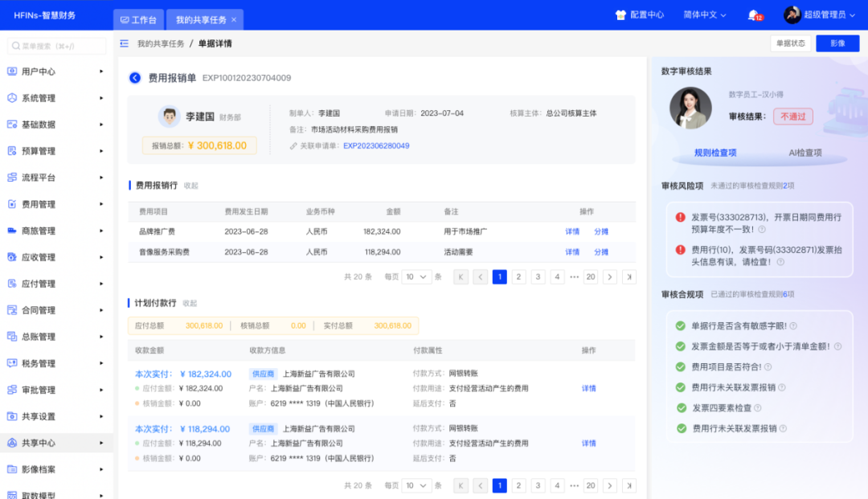Click the 共享中心 sidebar icon
This screenshot has height=499, width=868.
12,443
